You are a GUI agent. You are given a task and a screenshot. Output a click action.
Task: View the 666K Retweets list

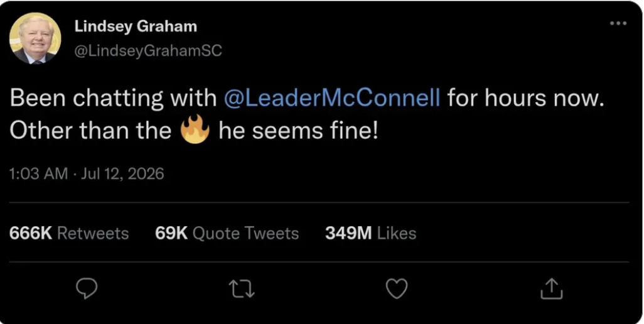click(68, 233)
